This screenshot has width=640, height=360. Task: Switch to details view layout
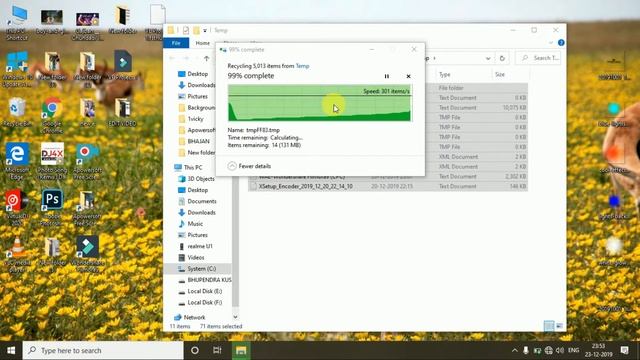[x=549, y=326]
